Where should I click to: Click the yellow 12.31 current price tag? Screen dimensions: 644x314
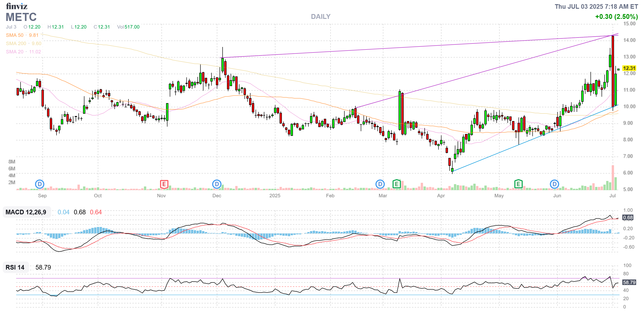point(629,68)
